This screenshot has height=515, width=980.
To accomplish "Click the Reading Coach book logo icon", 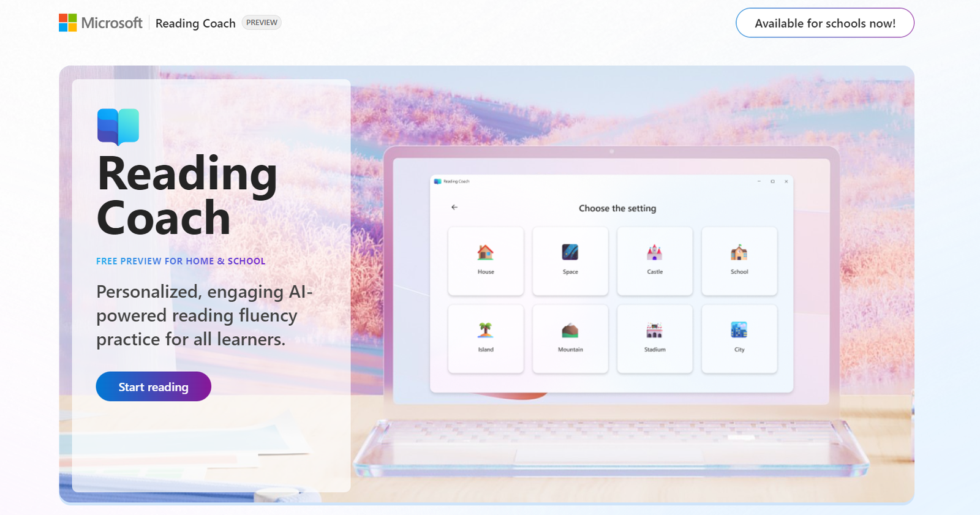I will [x=118, y=127].
